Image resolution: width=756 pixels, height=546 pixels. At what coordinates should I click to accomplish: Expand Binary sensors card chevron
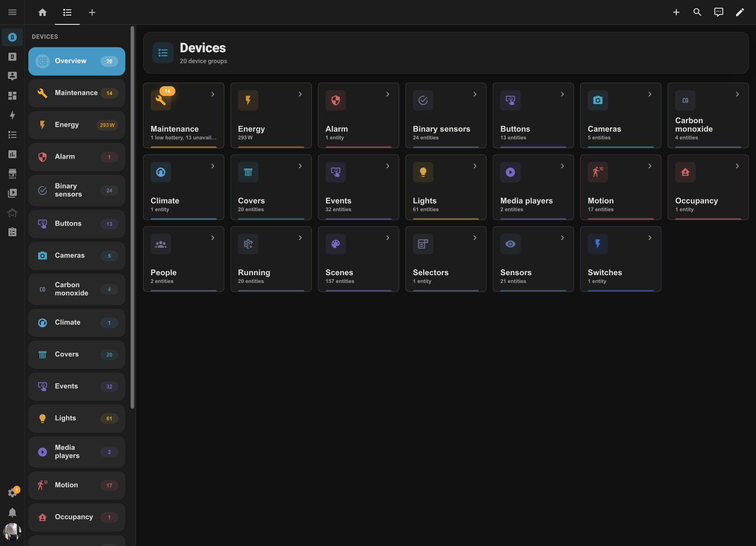tap(475, 94)
